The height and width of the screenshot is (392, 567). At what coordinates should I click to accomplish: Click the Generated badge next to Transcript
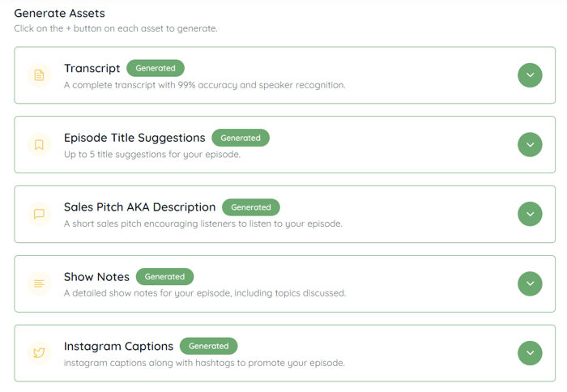coord(156,68)
